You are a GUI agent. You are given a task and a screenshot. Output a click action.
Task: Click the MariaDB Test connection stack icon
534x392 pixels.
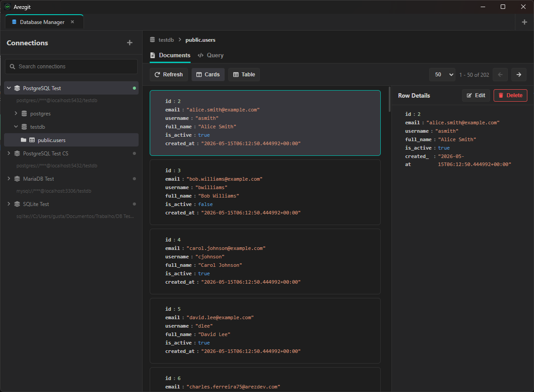tap(17, 178)
